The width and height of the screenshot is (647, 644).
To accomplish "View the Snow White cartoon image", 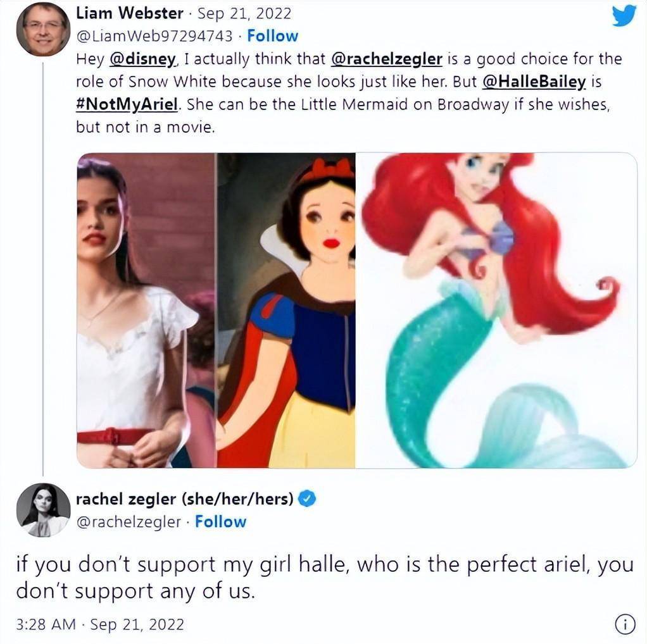I will click(x=286, y=311).
